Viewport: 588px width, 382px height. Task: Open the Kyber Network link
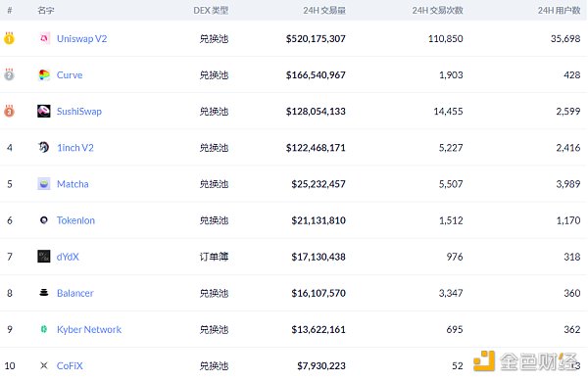click(89, 329)
